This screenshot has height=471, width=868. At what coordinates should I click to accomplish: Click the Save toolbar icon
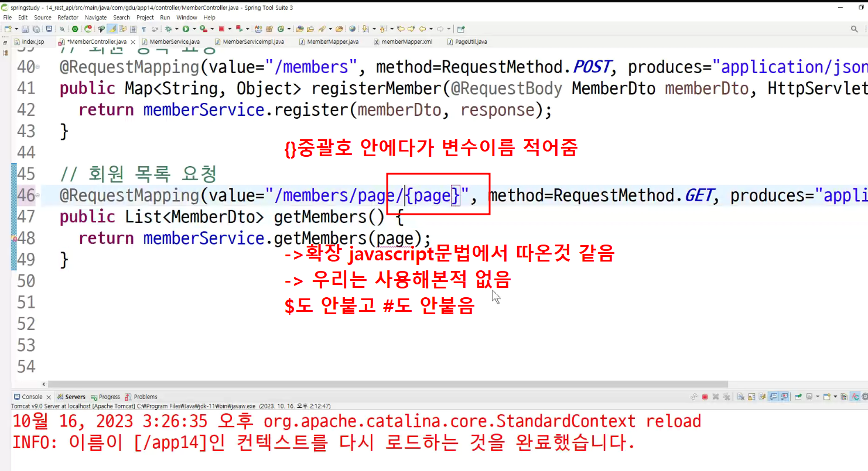pos(25,29)
